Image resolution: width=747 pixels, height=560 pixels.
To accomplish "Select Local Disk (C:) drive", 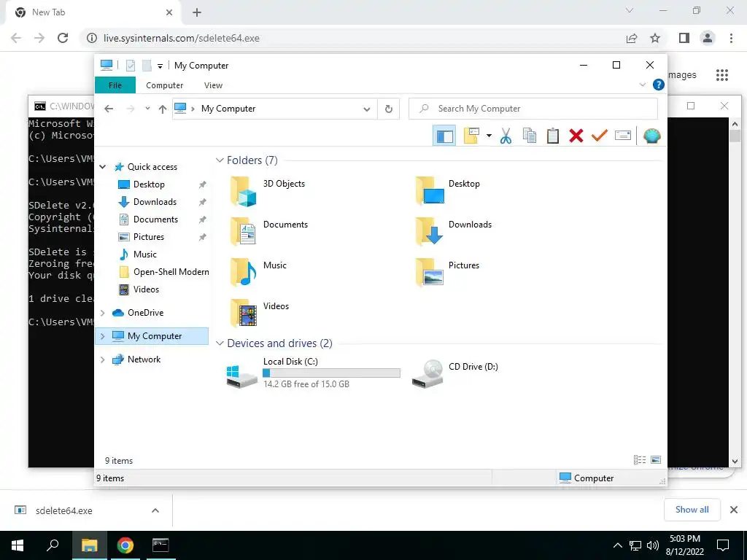I will pyautogui.click(x=313, y=373).
